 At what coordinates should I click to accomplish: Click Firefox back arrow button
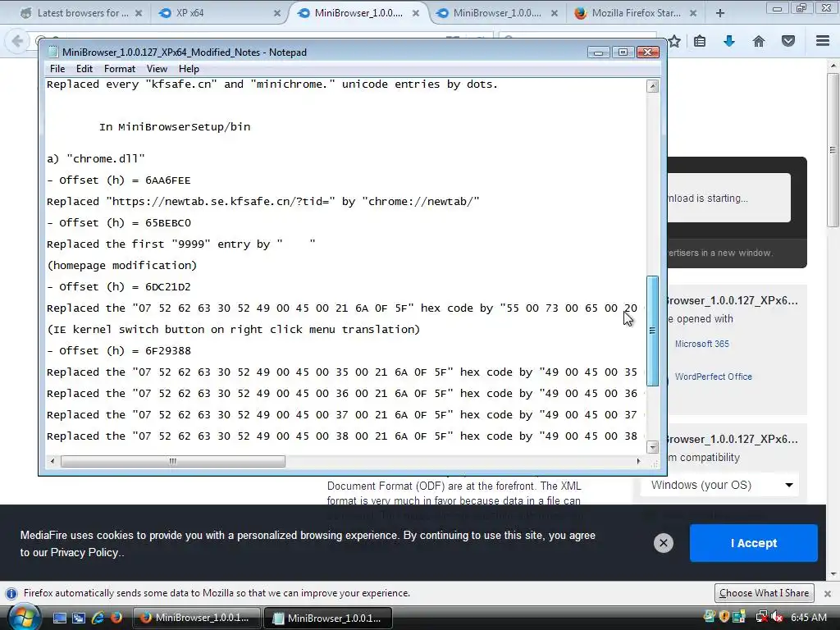click(17, 41)
